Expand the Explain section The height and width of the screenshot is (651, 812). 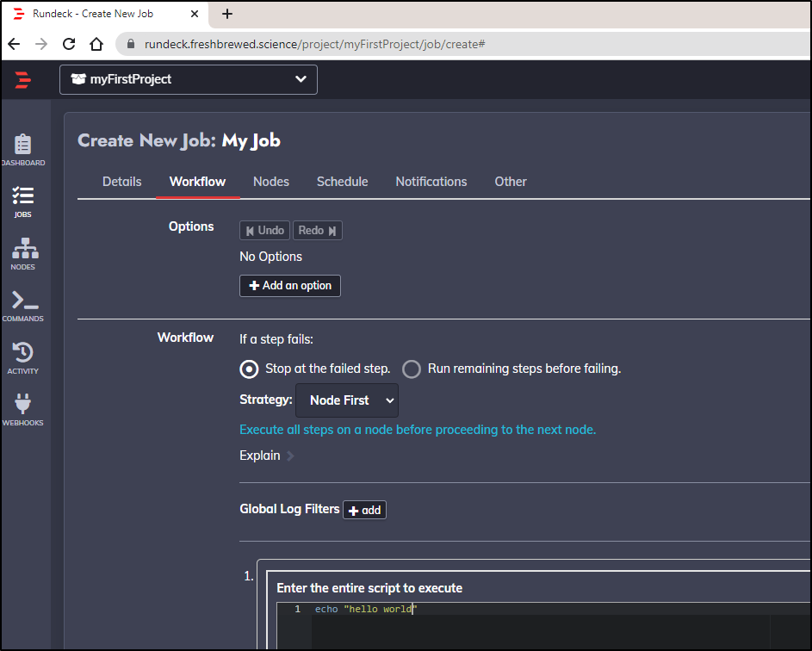tap(266, 456)
